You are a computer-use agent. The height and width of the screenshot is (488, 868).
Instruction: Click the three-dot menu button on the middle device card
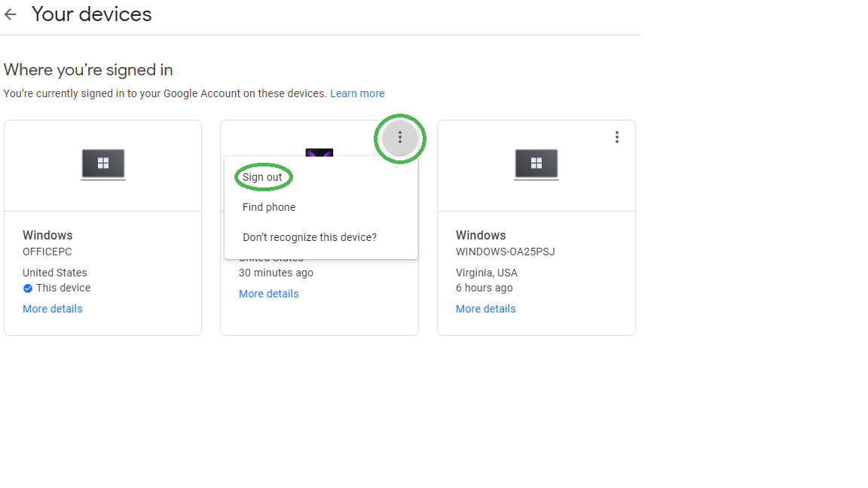(399, 137)
